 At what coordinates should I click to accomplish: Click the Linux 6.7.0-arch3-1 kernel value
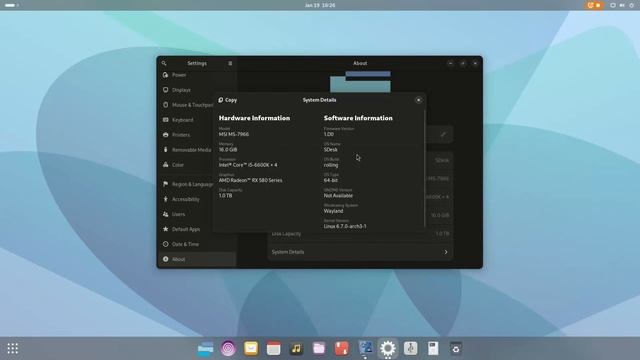click(x=345, y=226)
